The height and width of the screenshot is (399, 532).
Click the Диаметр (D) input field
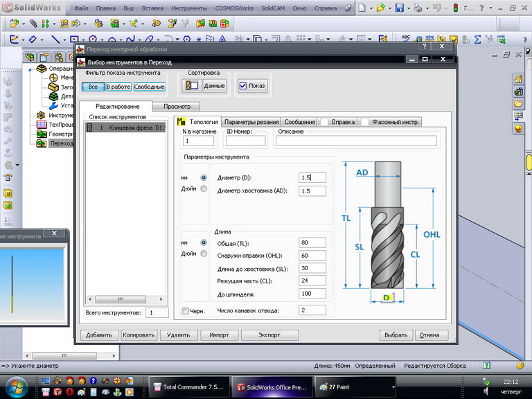312,177
